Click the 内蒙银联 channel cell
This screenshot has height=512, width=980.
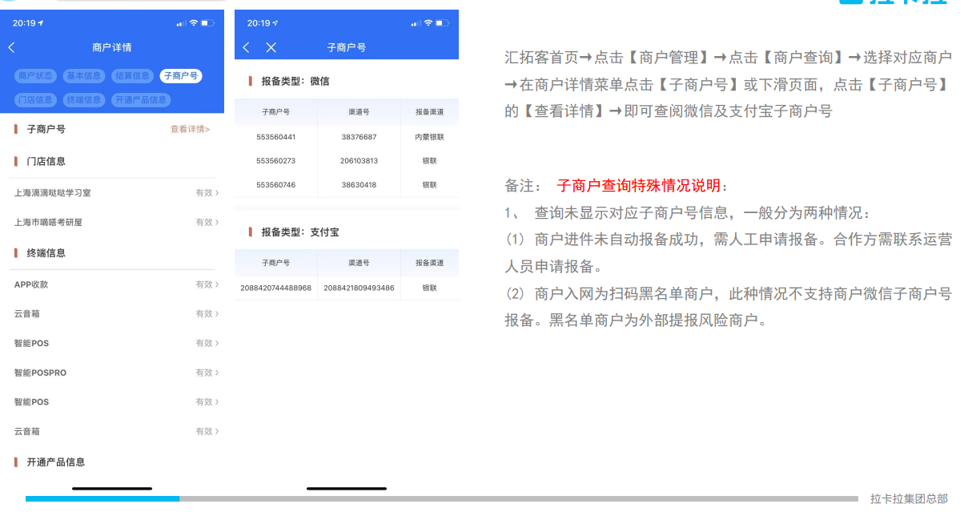(x=429, y=138)
